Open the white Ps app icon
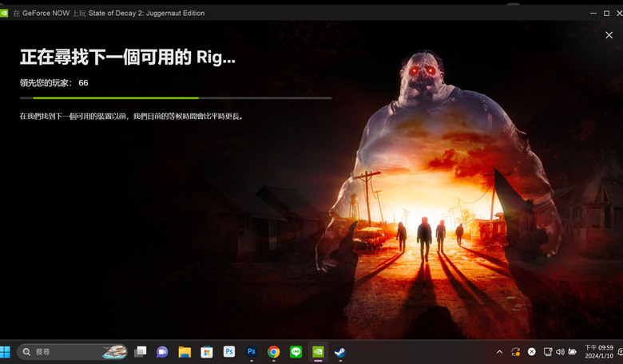623x364 pixels. [229, 352]
